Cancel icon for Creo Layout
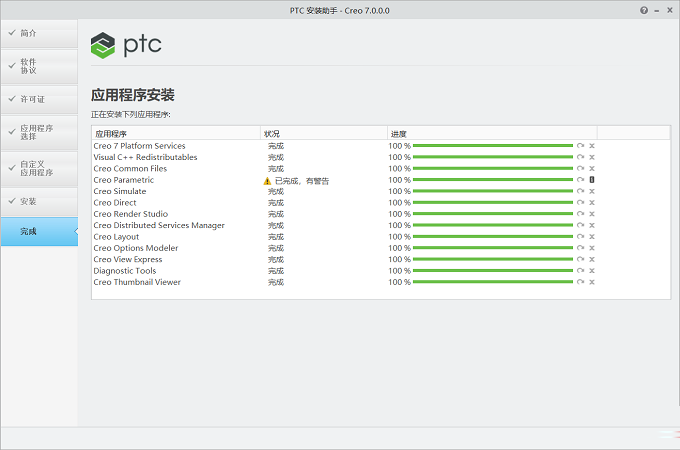The width and height of the screenshot is (680, 450). (x=592, y=236)
